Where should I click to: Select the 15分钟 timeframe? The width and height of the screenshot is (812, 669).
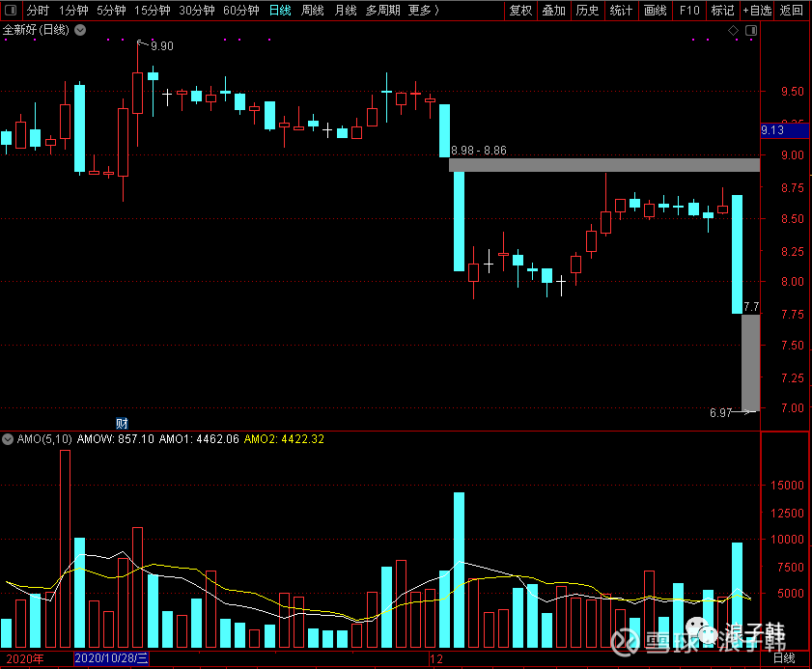pos(153,11)
